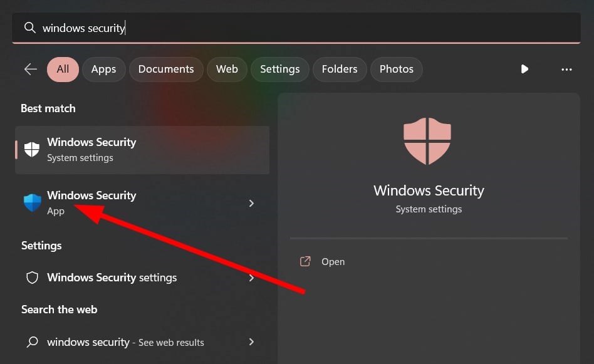
Task: Expand the see web results chevron
Action: pos(251,342)
